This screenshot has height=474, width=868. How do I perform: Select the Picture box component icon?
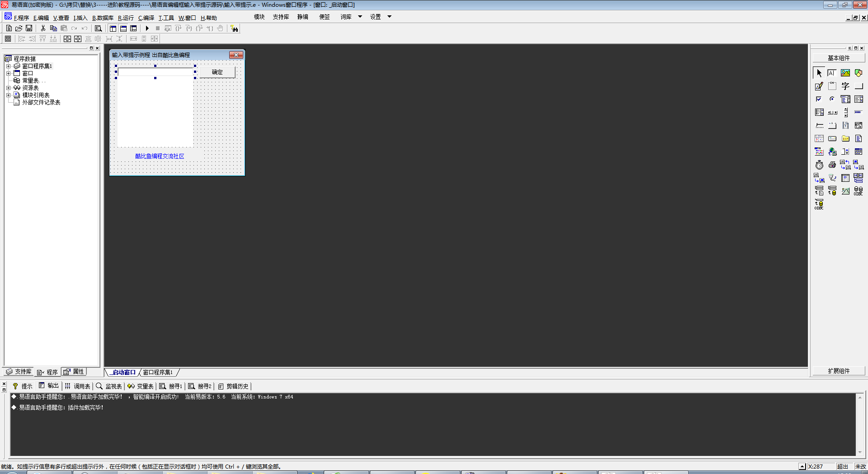[x=845, y=73]
